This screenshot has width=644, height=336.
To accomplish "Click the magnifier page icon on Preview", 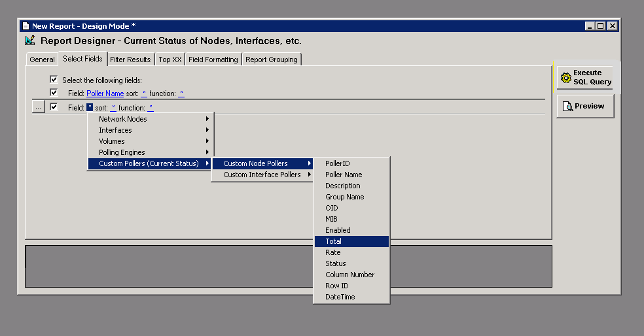I will click(x=567, y=107).
